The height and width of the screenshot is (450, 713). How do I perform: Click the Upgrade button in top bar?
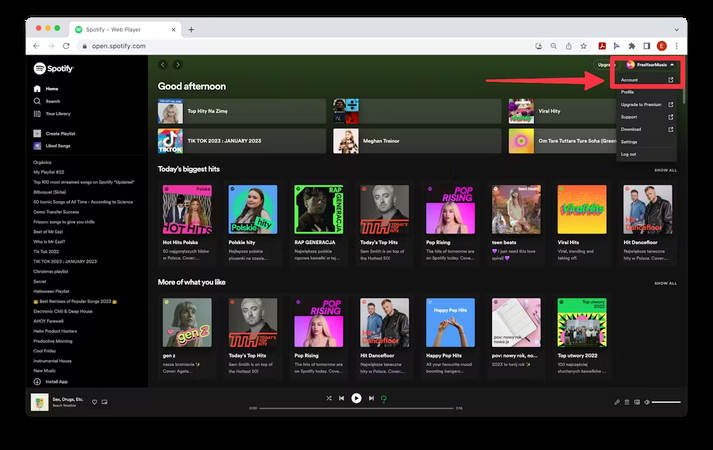(x=606, y=65)
